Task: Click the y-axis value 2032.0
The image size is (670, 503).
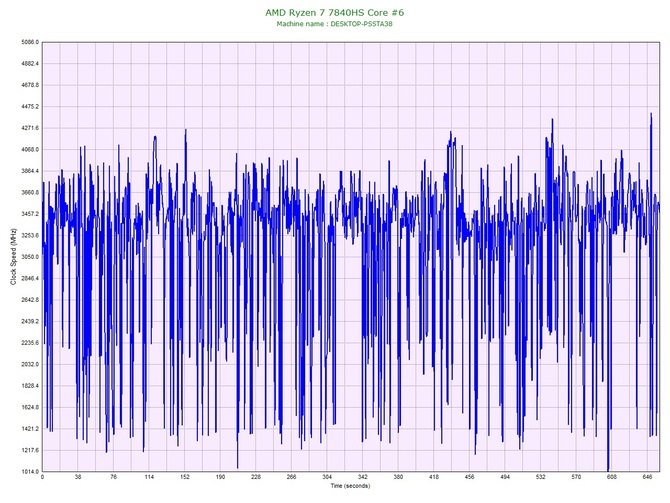Action: [30, 365]
